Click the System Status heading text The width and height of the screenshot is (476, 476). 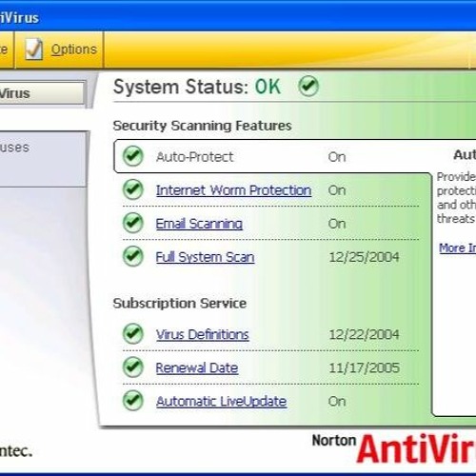click(x=197, y=87)
